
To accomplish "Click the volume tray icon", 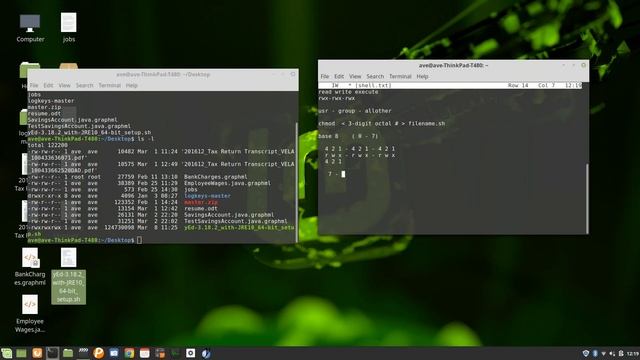I will pos(612,353).
